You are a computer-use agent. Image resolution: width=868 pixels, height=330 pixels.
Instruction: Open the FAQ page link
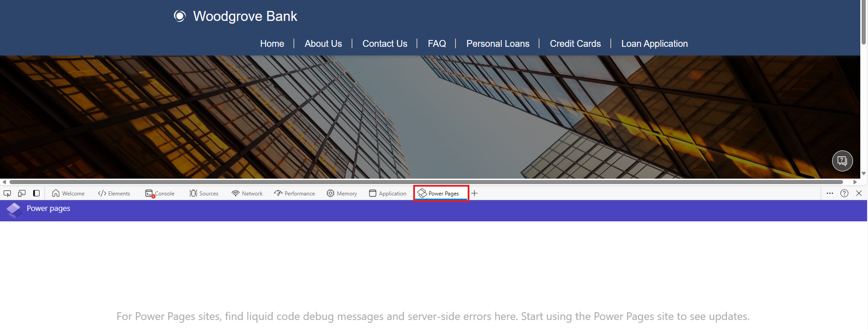point(437,44)
